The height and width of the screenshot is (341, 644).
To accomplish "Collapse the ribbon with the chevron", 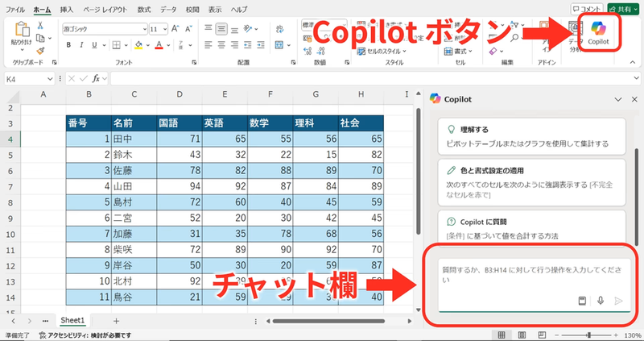I will [633, 62].
